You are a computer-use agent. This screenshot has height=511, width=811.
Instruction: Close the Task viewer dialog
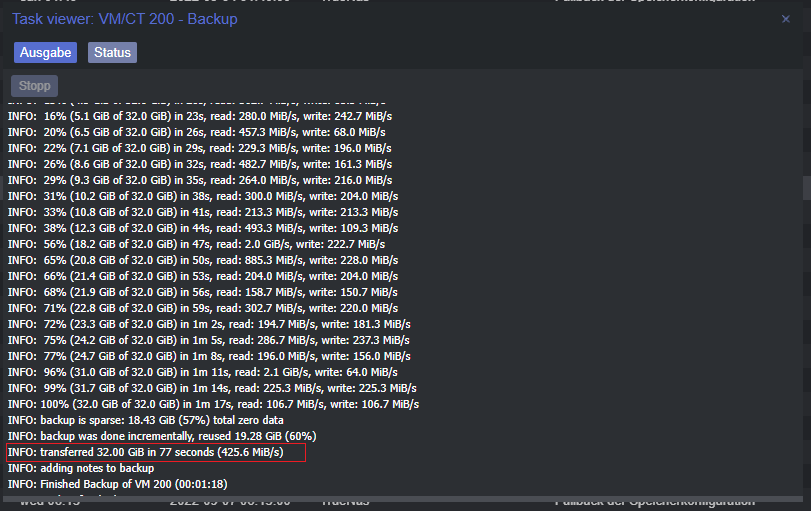click(x=786, y=19)
